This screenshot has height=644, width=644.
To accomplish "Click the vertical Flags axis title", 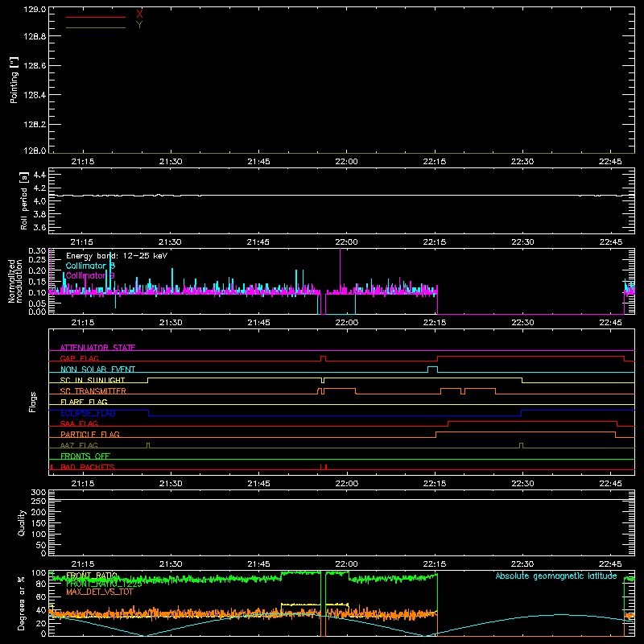I will 33,402.
